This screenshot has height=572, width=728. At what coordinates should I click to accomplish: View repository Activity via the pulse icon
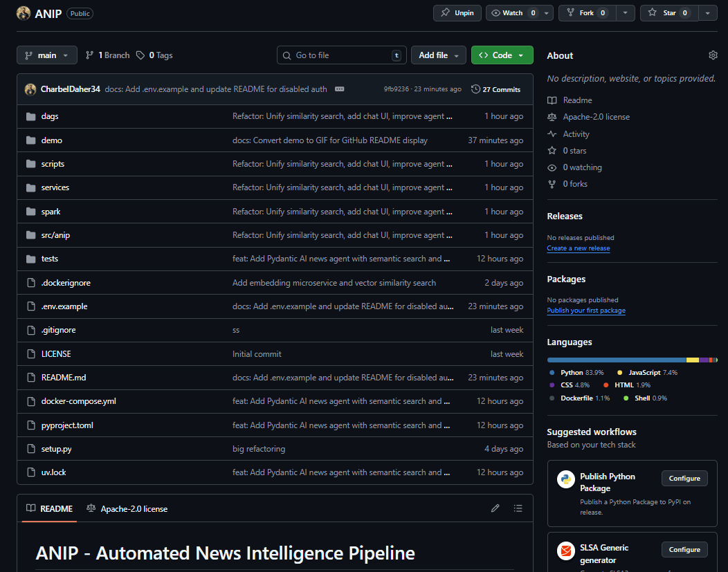[552, 133]
